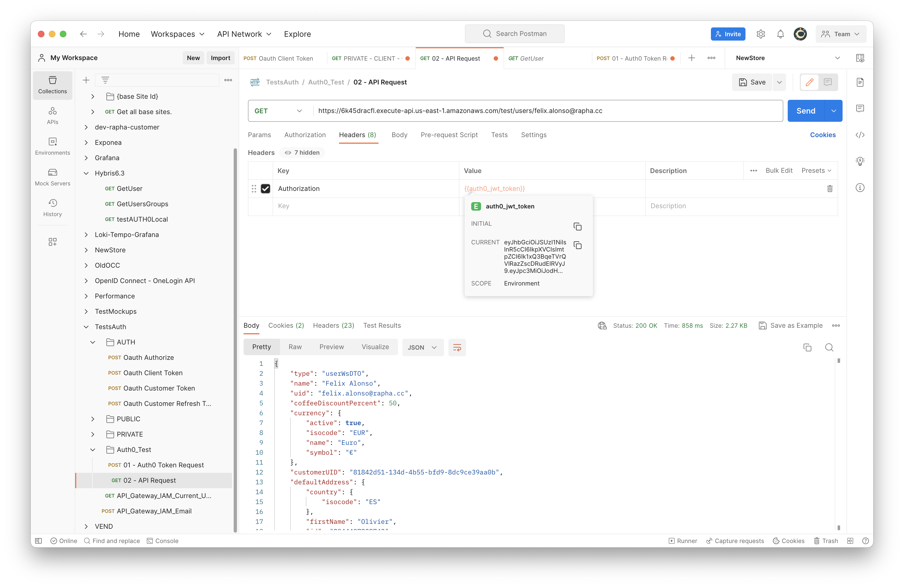The image size is (904, 588).
Task: Delete the Authorization header row
Action: [830, 188]
